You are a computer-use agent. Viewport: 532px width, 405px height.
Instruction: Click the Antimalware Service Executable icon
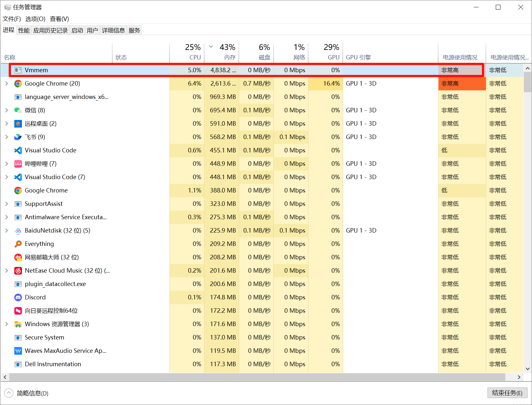(x=18, y=217)
